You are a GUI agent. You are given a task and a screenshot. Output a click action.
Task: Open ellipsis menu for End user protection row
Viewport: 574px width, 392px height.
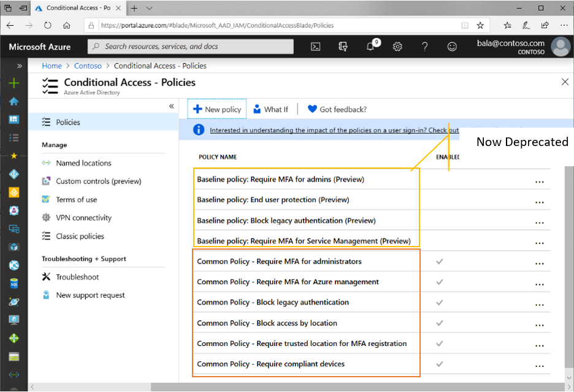[x=540, y=202]
